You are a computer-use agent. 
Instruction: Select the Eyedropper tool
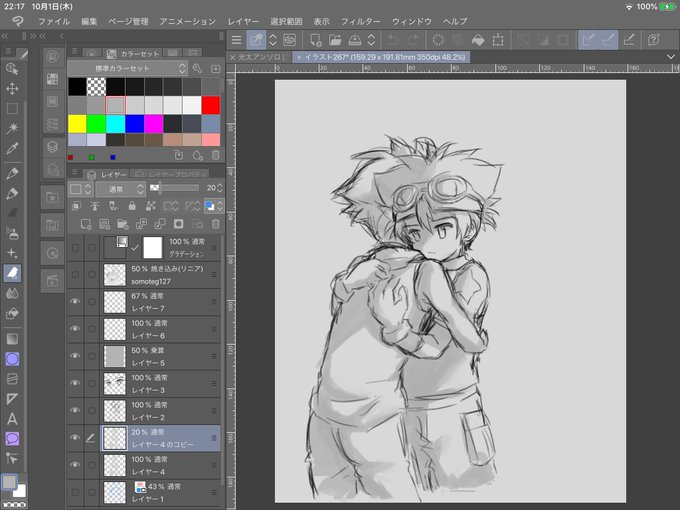(12, 148)
